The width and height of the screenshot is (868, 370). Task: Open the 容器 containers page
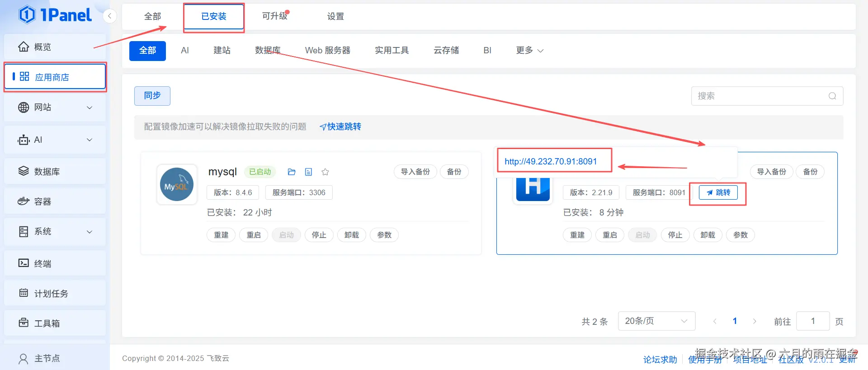55,201
